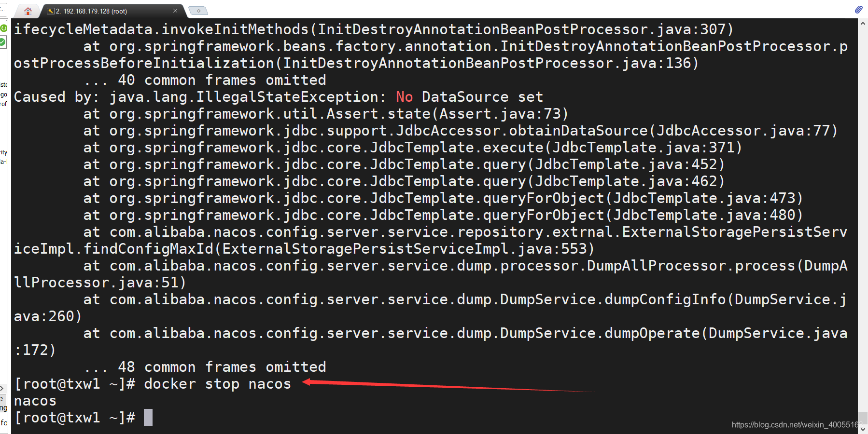This screenshot has height=434, width=868.
Task: Click 'queryForObject(JdbcTemplate.java:480)' line
Action: (x=443, y=215)
